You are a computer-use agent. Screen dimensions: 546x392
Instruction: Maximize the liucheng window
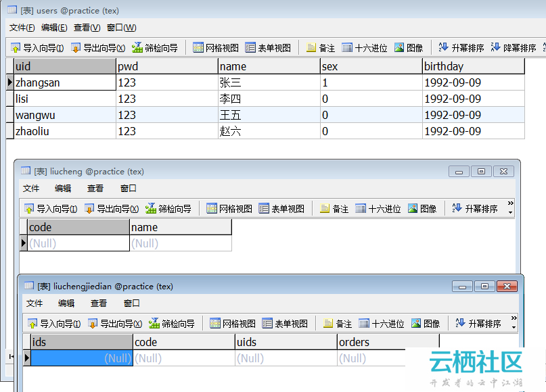[x=481, y=171]
